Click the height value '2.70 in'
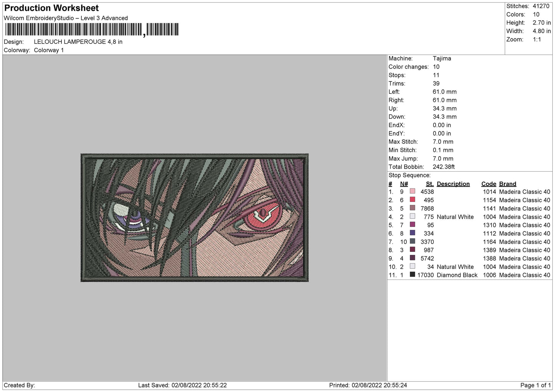 (542, 23)
